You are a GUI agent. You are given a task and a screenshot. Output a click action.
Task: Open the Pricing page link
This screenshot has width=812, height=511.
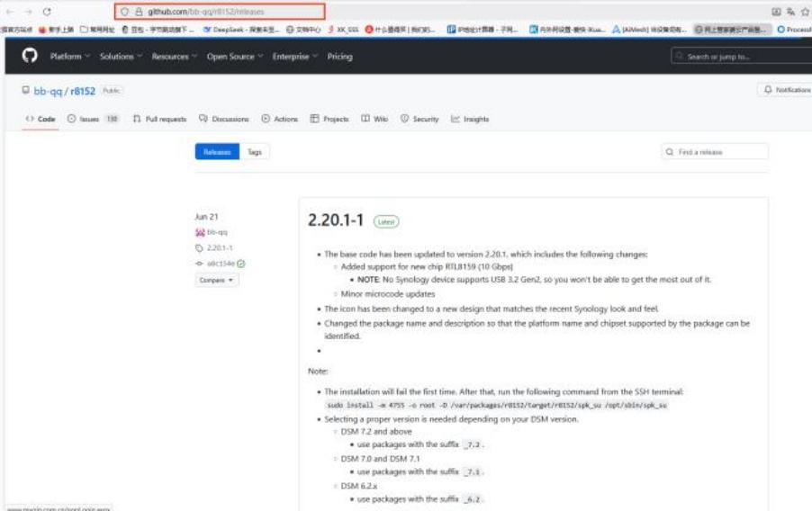pyautogui.click(x=339, y=56)
